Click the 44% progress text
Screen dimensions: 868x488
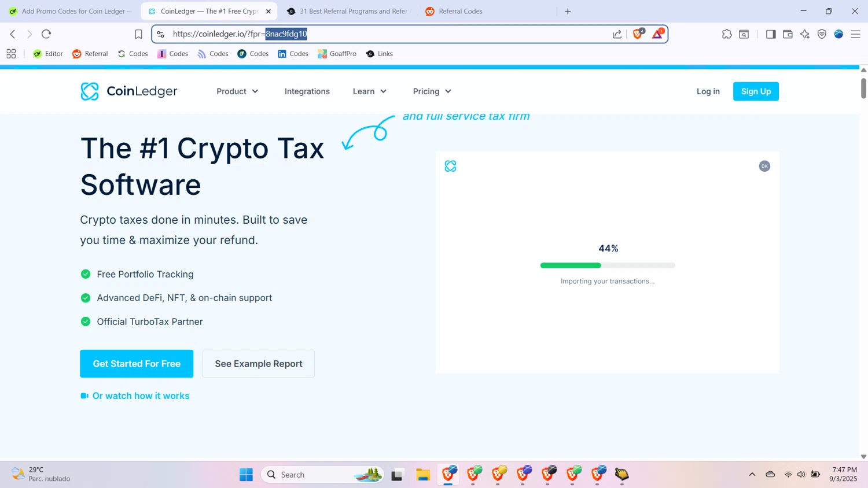[x=608, y=249]
